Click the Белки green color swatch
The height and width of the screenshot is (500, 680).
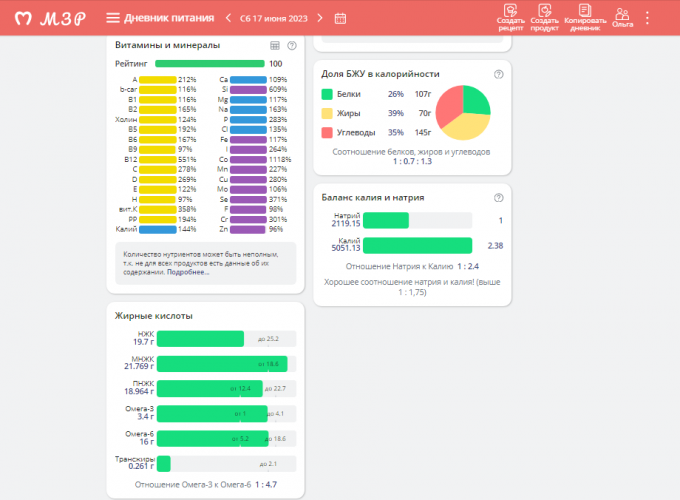(x=327, y=94)
